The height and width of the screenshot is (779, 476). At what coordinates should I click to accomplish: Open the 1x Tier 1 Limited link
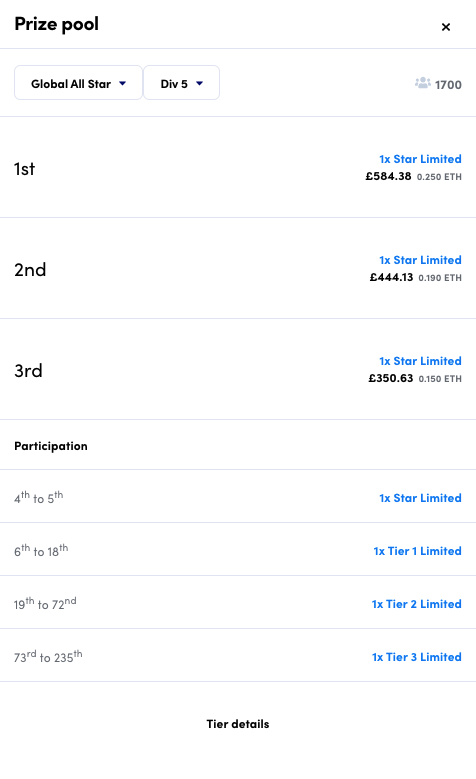(x=417, y=551)
